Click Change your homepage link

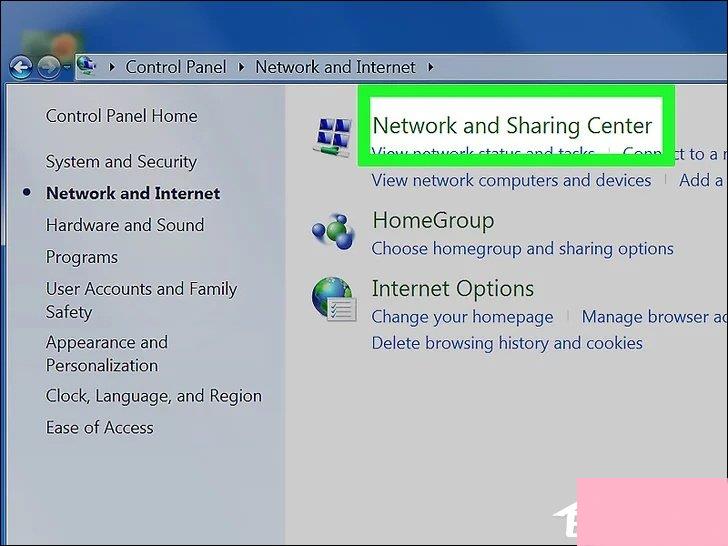[462, 317]
